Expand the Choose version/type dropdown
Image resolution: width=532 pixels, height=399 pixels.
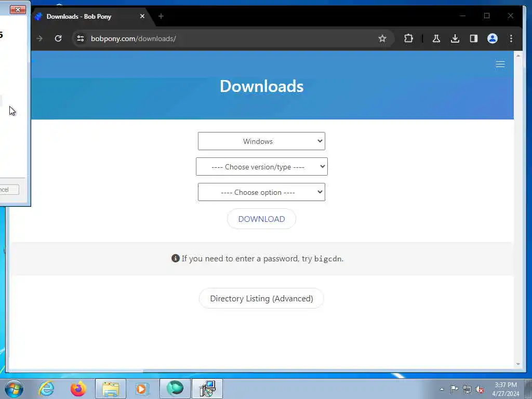(262, 167)
